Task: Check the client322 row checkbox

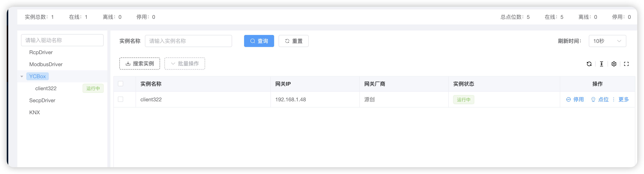Action: (121, 99)
